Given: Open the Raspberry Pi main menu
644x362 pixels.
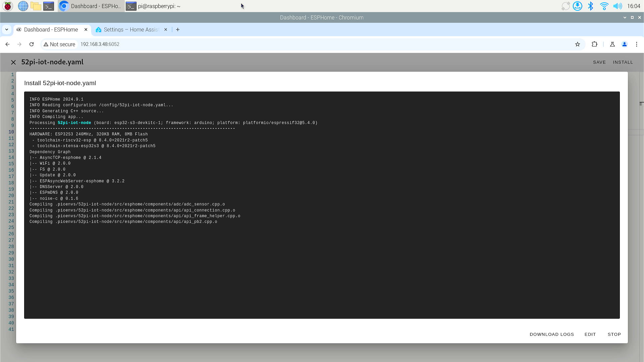Looking at the screenshot, I should tap(8, 6).
